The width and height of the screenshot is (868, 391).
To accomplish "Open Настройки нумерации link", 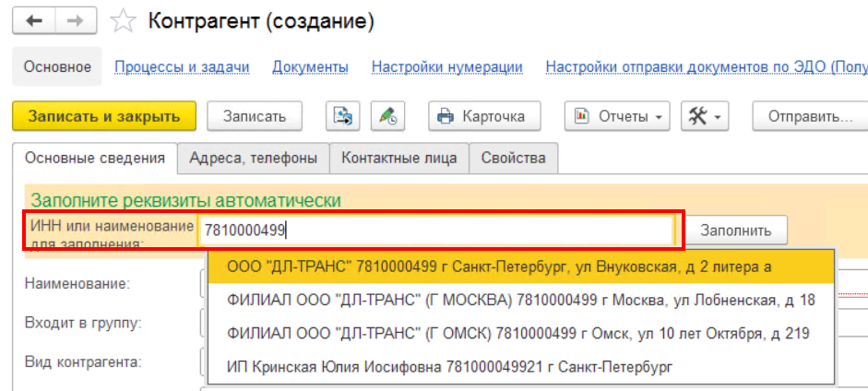I will (447, 67).
